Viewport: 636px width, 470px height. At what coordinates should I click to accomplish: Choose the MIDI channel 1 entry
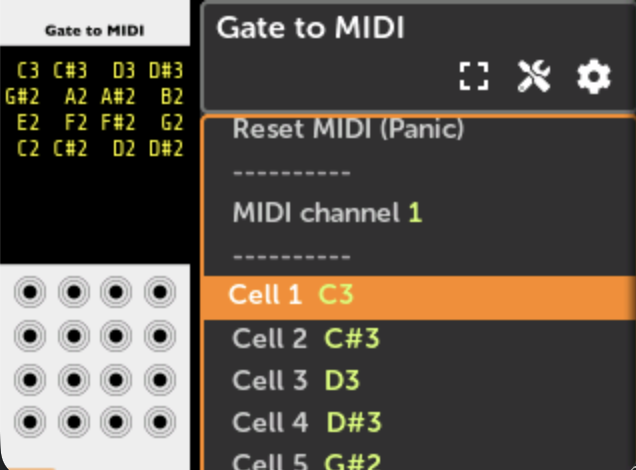click(419, 212)
